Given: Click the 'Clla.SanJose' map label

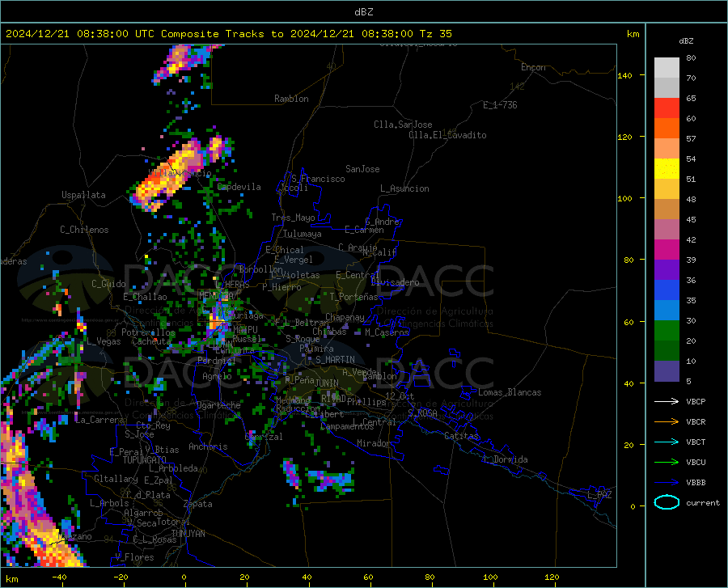Looking at the screenshot, I should pyautogui.click(x=403, y=125).
